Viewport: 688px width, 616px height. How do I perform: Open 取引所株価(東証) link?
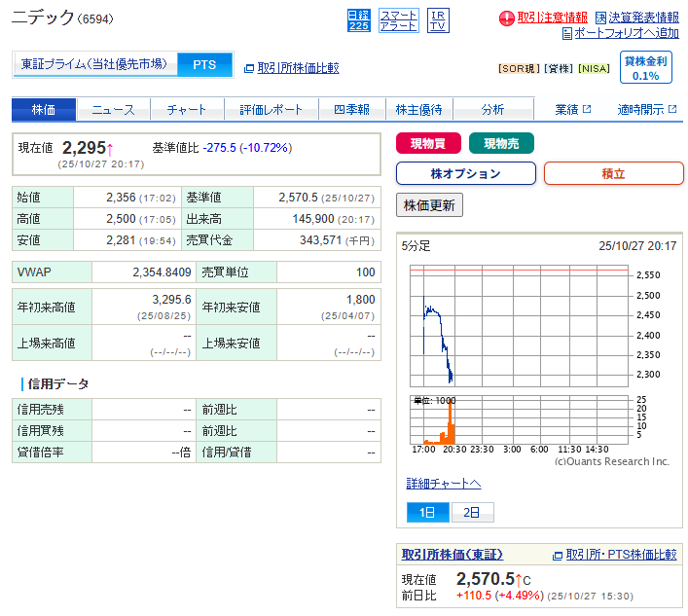pyautogui.click(x=452, y=555)
